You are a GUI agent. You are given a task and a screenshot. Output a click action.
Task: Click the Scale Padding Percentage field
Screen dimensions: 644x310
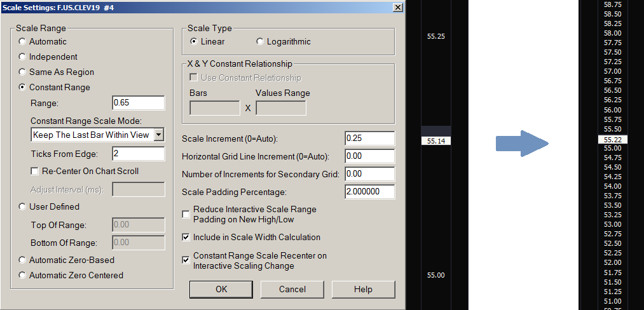tap(369, 192)
